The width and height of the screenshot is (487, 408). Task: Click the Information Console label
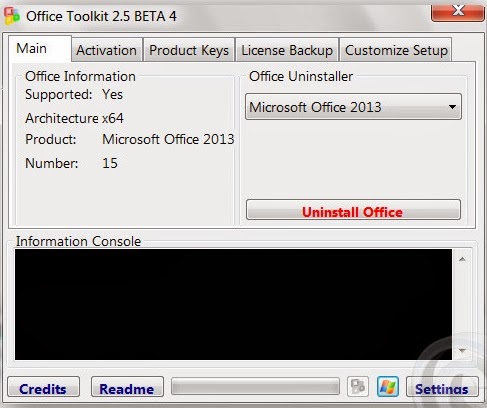78,241
